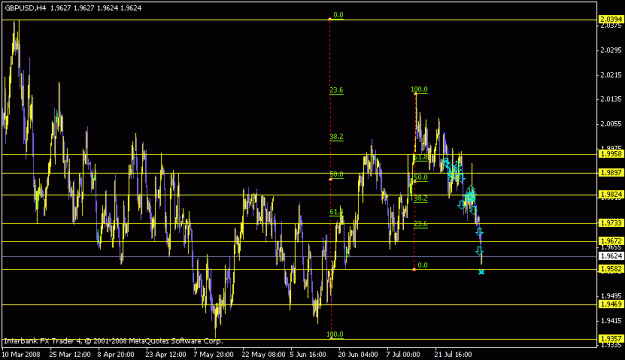Click the 23 Apr 12:00 date label

(x=166, y=354)
